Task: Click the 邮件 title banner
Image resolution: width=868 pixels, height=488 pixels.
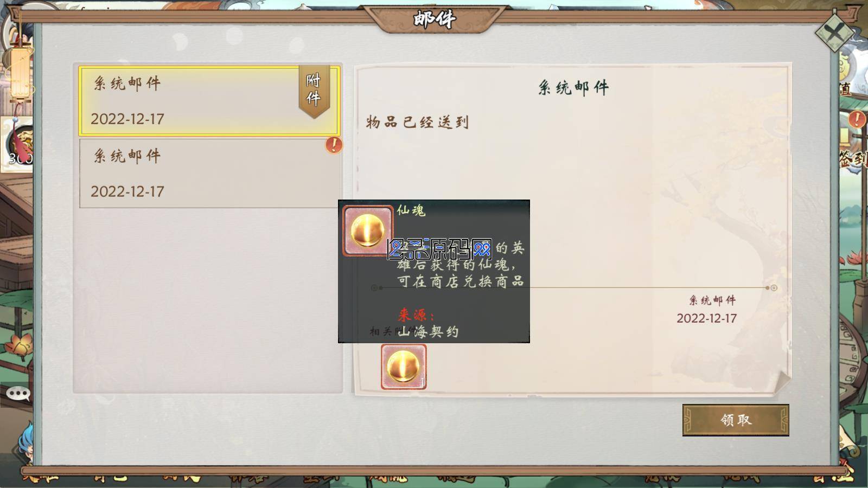Action: pos(434,20)
